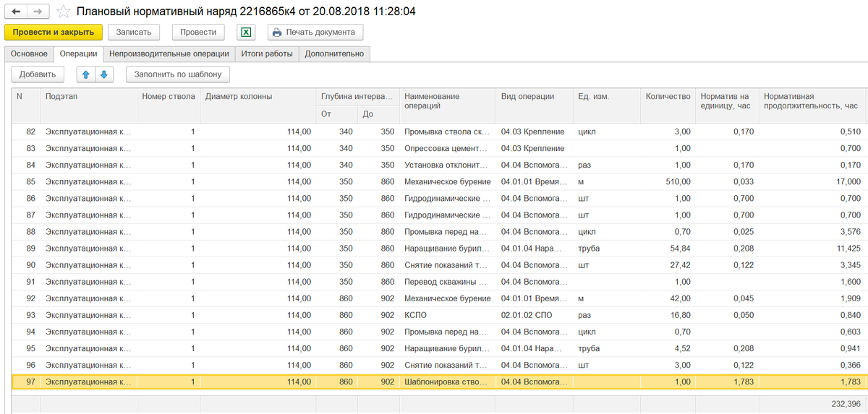Go forward with the right arrow

[x=38, y=12]
